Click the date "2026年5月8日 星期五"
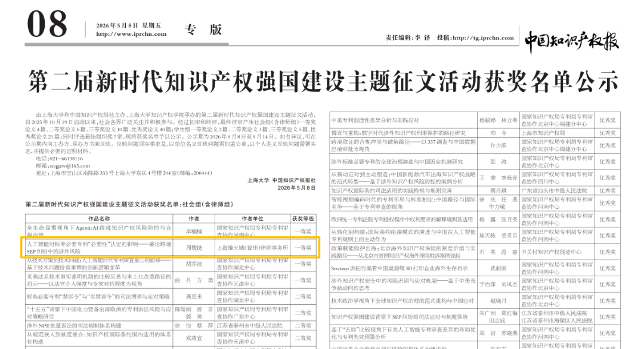Screen dimensions: 644x349 [129, 26]
